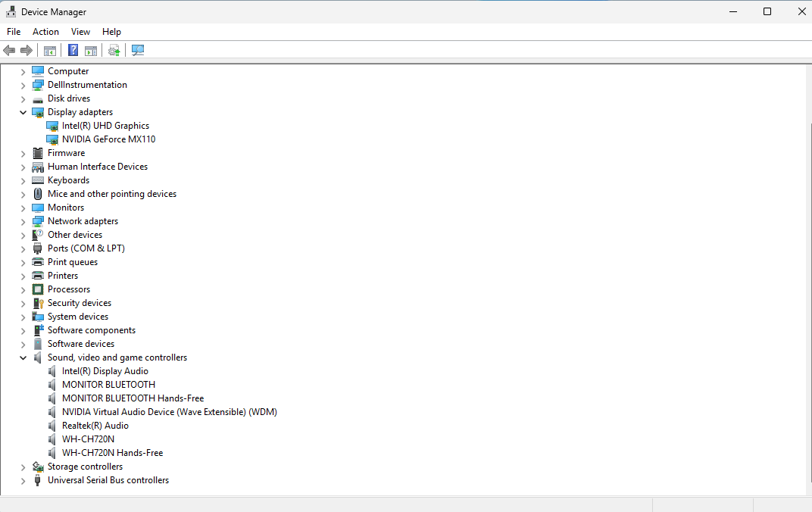
Task: Click the Computer category icon
Action: tap(38, 71)
